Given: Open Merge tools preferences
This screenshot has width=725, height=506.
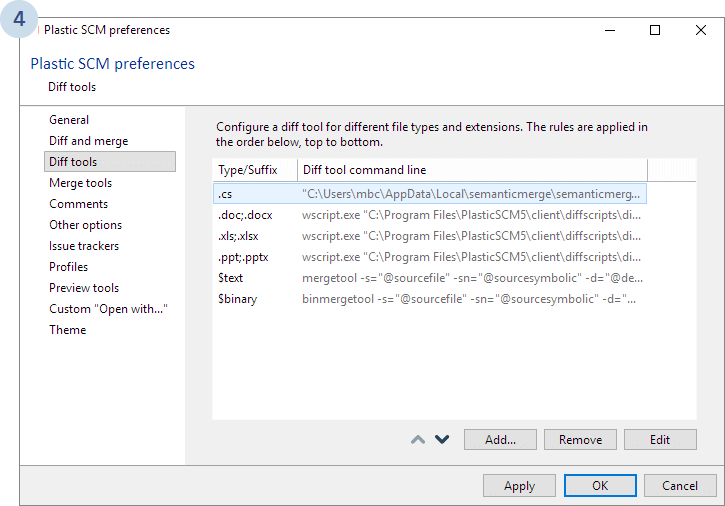Looking at the screenshot, I should pos(80,183).
